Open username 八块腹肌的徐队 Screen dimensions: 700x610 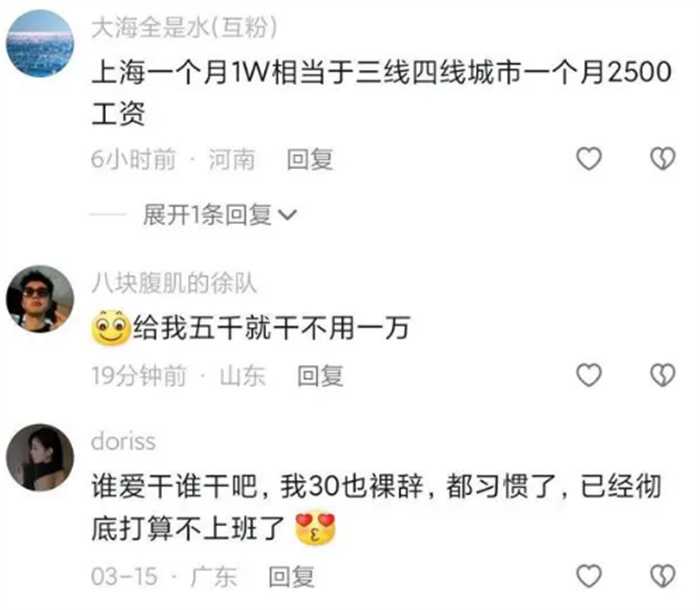pyautogui.click(x=174, y=283)
